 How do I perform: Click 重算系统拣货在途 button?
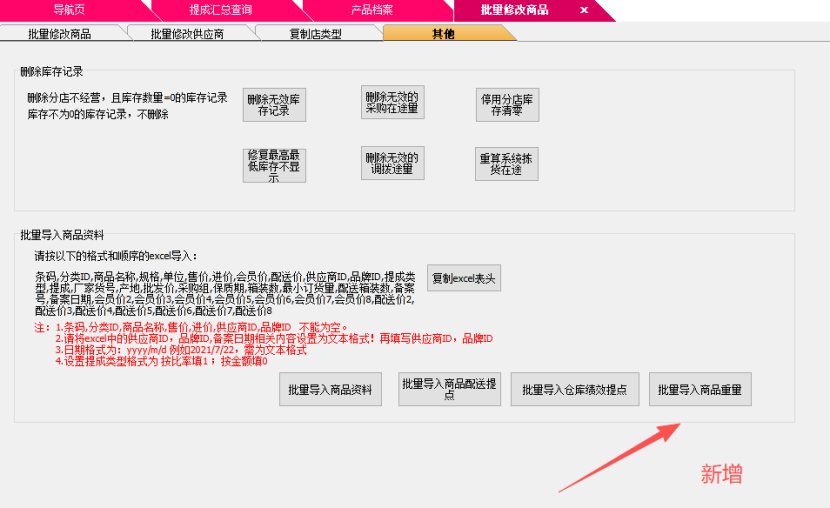[507, 164]
